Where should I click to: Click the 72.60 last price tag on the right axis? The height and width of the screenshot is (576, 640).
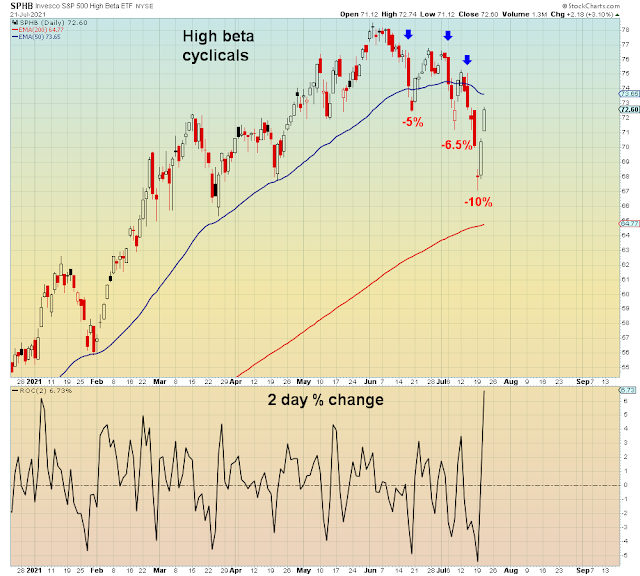coord(629,109)
